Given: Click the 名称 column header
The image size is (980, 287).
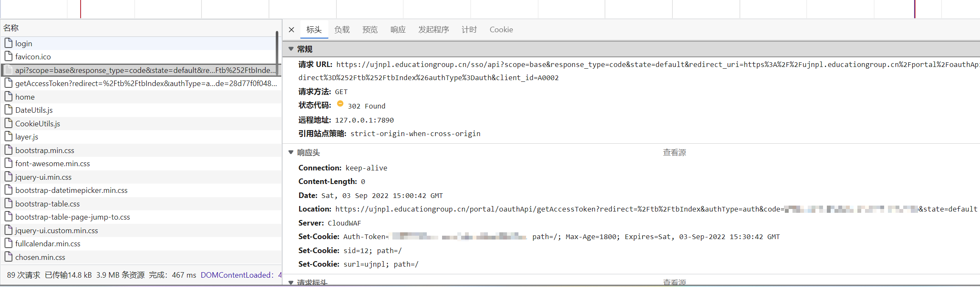Looking at the screenshot, I should click(x=11, y=28).
